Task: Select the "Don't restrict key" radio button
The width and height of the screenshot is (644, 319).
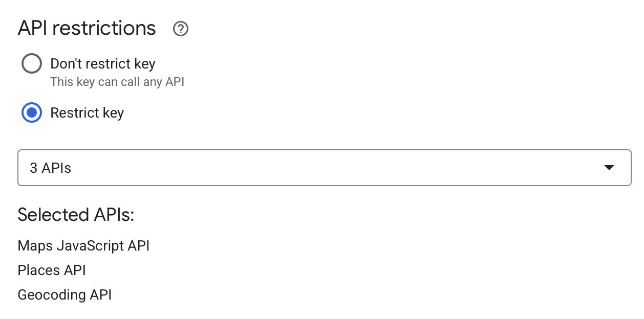Action: [32, 64]
